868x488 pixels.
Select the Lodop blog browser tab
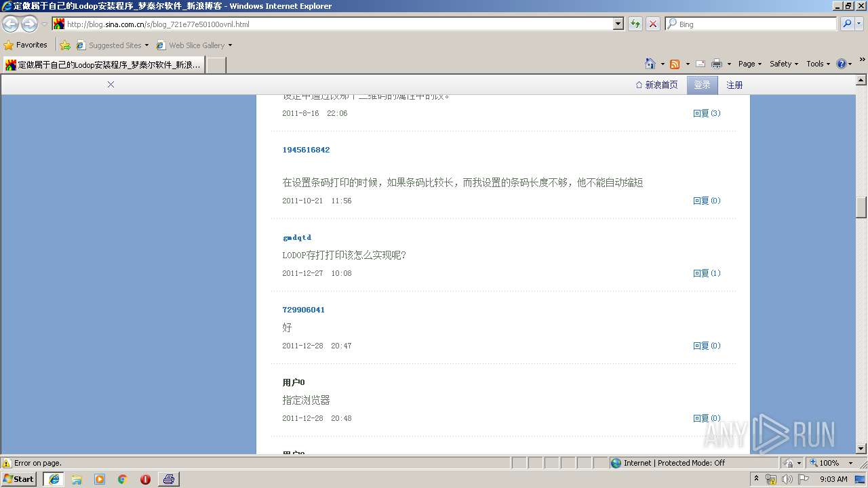pyautogui.click(x=103, y=65)
